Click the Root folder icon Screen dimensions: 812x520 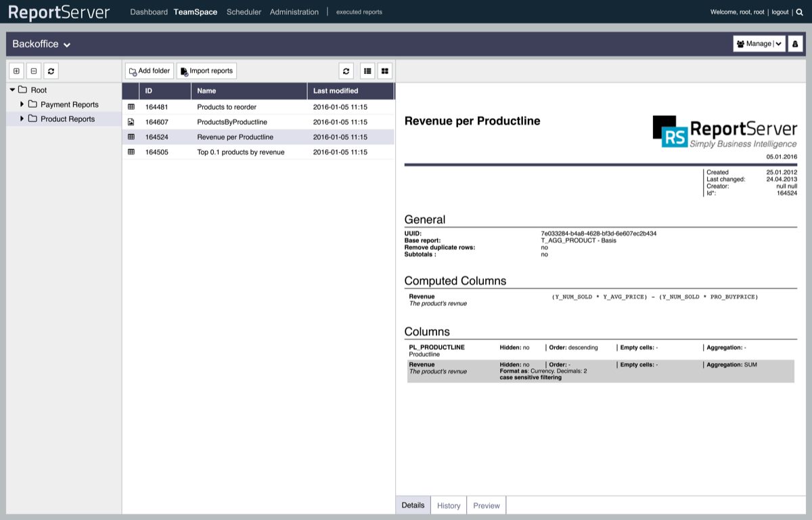coord(22,89)
